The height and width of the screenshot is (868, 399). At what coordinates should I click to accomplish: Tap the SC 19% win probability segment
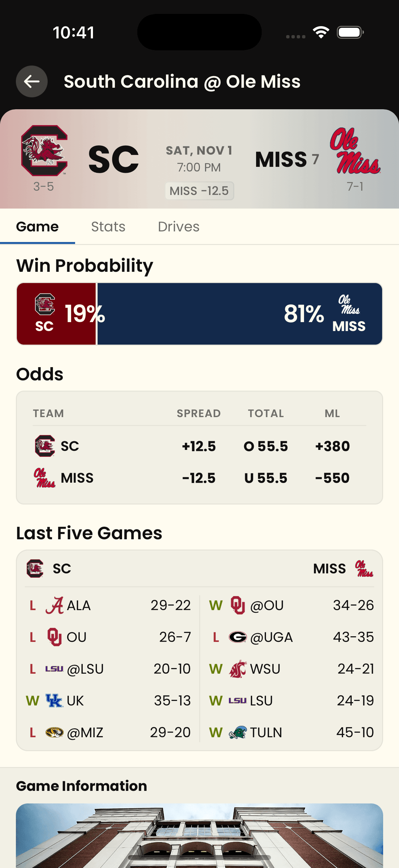click(57, 314)
